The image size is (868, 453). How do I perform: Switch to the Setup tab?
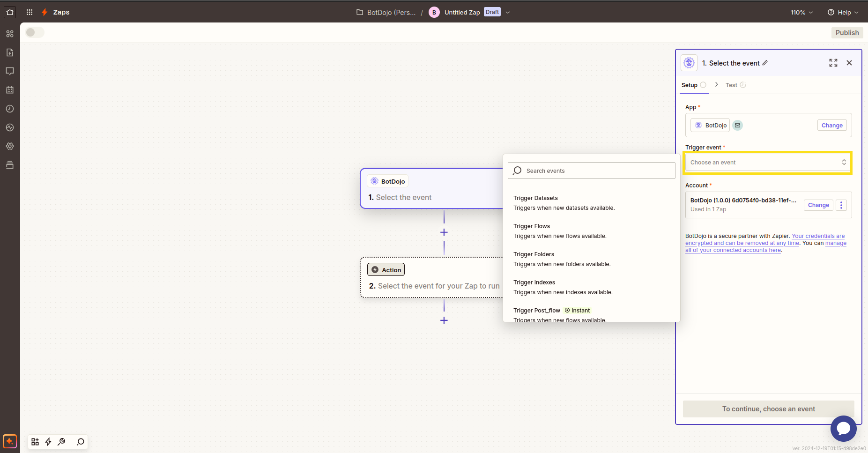click(x=694, y=85)
